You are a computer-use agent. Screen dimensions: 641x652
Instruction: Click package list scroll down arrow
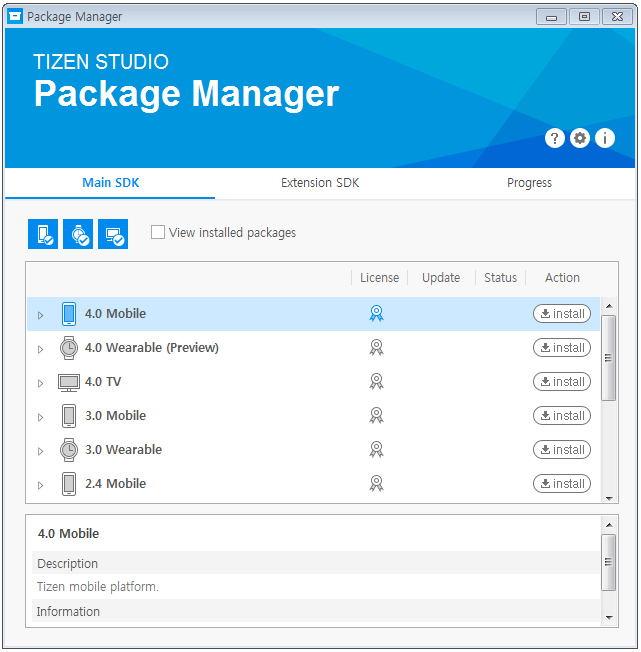click(x=609, y=498)
